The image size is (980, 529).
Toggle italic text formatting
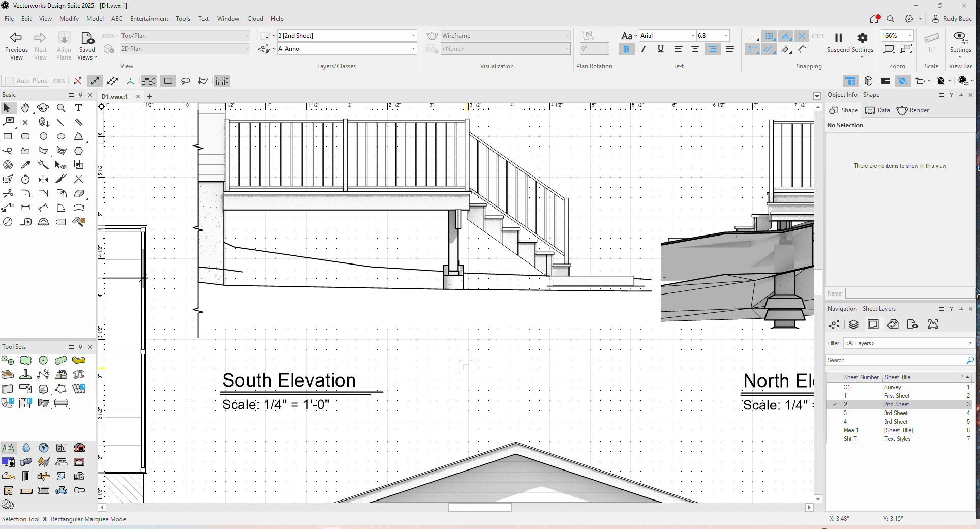click(x=644, y=49)
